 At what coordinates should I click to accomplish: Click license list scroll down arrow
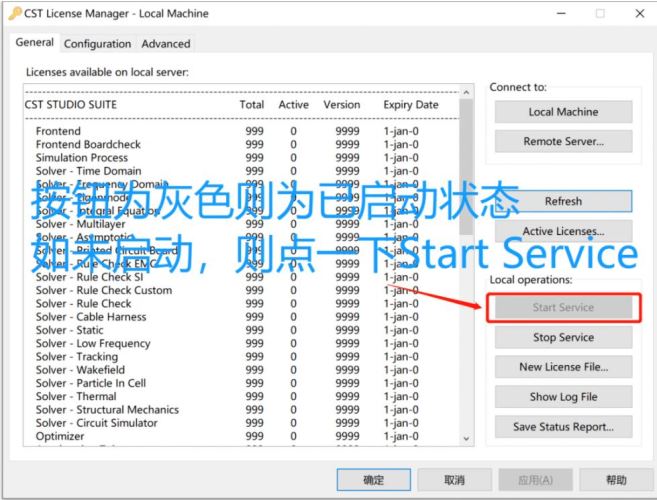(x=466, y=439)
